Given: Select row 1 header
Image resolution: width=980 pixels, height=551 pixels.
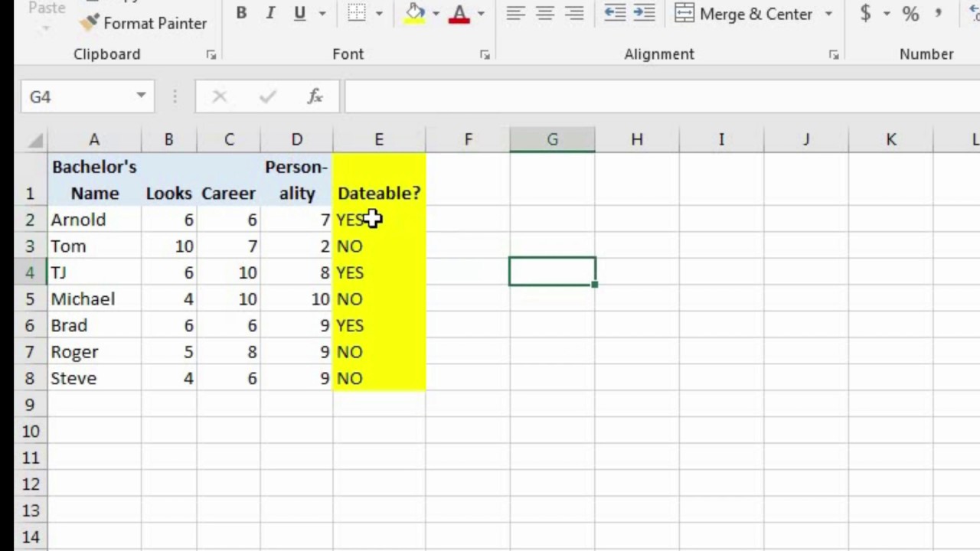Looking at the screenshot, I should pyautogui.click(x=31, y=180).
